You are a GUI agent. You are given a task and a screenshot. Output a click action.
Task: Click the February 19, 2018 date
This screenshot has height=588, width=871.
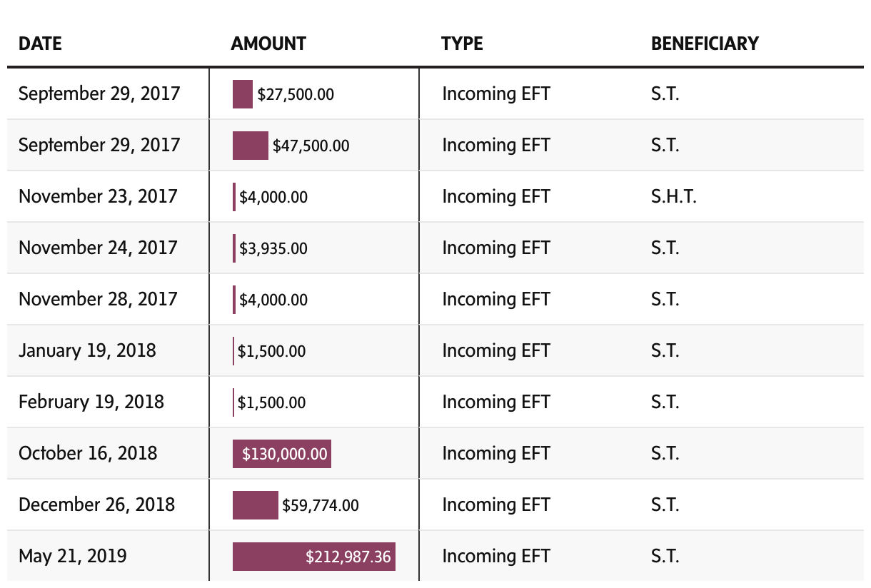(x=91, y=402)
